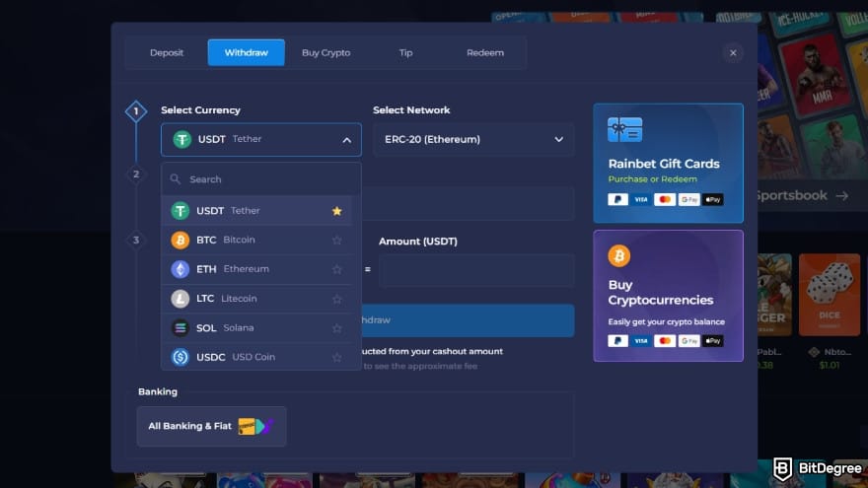This screenshot has height=488, width=868.
Task: Click the gift card icon
Action: [x=624, y=129]
